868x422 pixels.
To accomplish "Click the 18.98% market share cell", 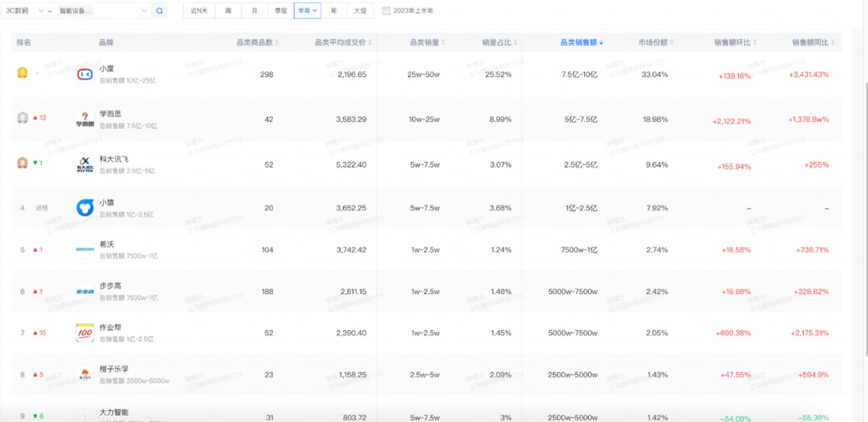I will 655,119.
